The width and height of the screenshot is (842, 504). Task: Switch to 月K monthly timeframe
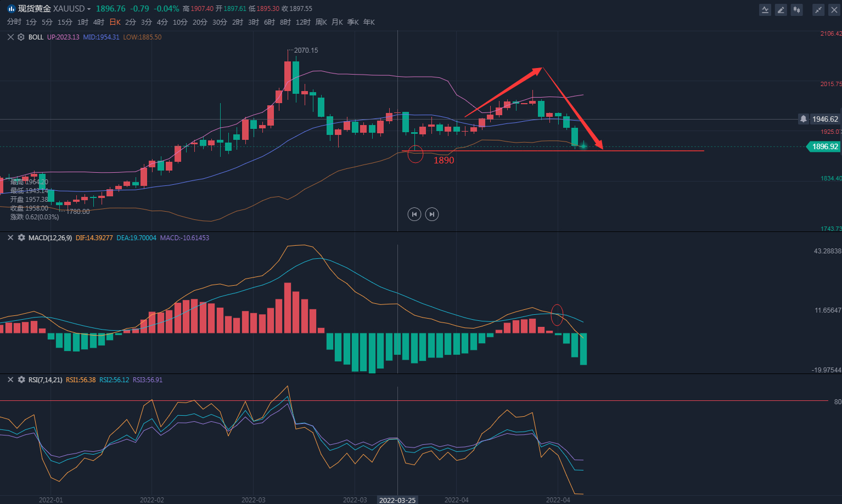pyautogui.click(x=337, y=22)
